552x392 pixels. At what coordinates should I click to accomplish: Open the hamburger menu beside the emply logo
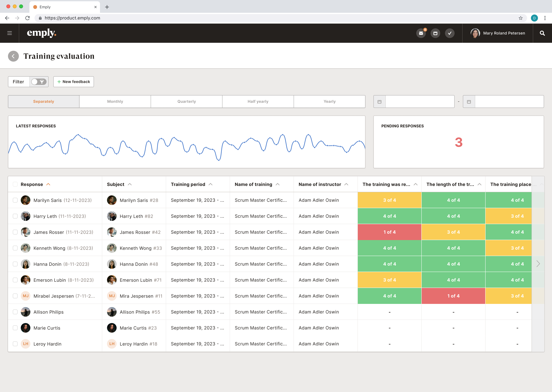click(9, 33)
